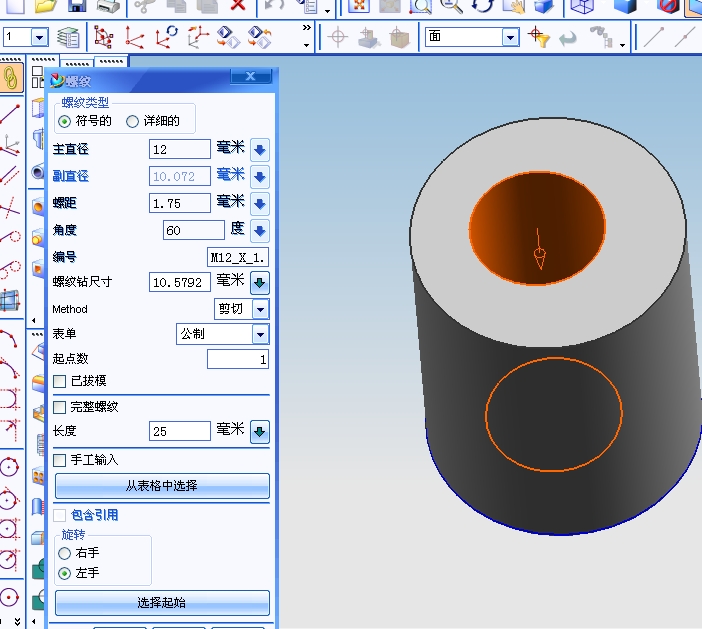The height and width of the screenshot is (629, 702).
Task: Click the floppy disk save icon
Action: coord(77,5)
